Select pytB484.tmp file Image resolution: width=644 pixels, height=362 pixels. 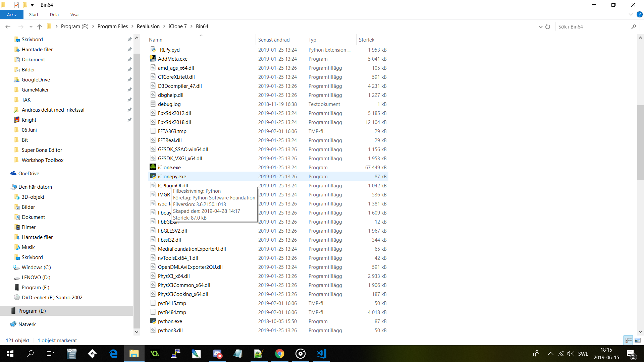pyautogui.click(x=172, y=312)
